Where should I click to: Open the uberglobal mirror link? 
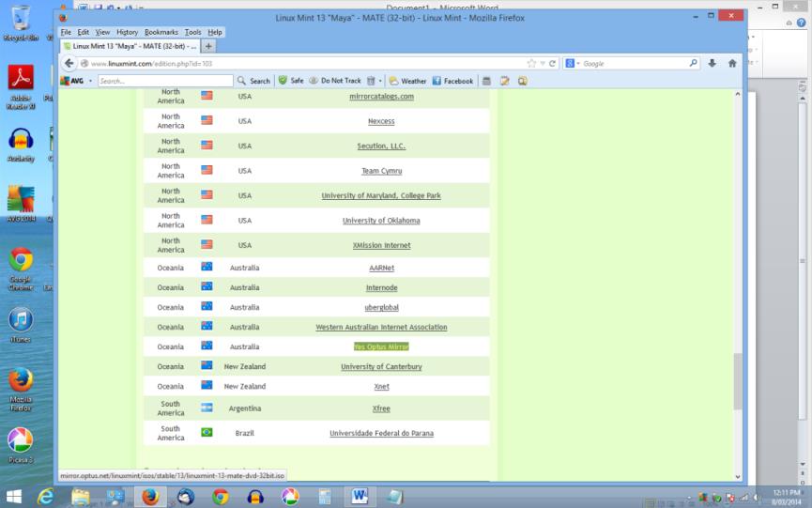[x=382, y=307]
